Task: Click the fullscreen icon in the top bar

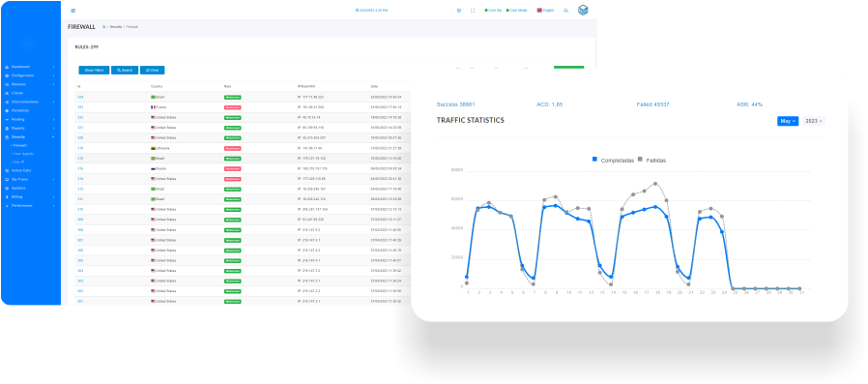Action: [473, 10]
